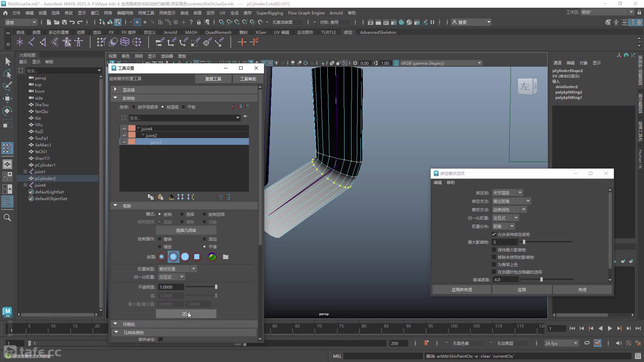
Task: Click the Copy weights icon below influences list
Action: tap(151, 197)
